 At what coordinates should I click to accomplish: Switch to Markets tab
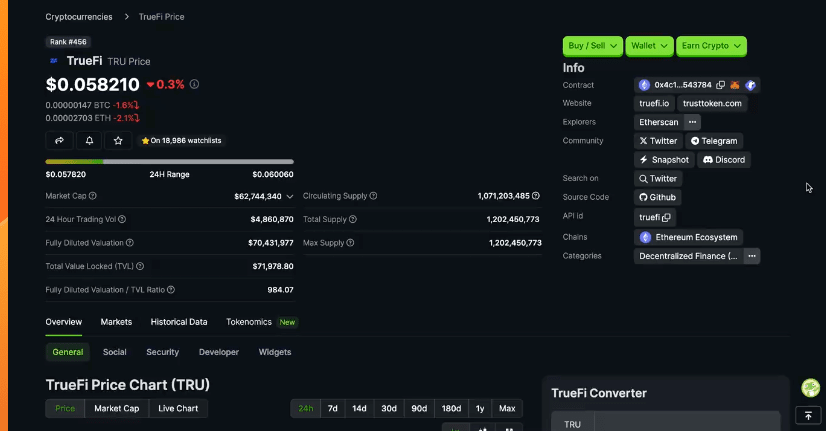(116, 322)
